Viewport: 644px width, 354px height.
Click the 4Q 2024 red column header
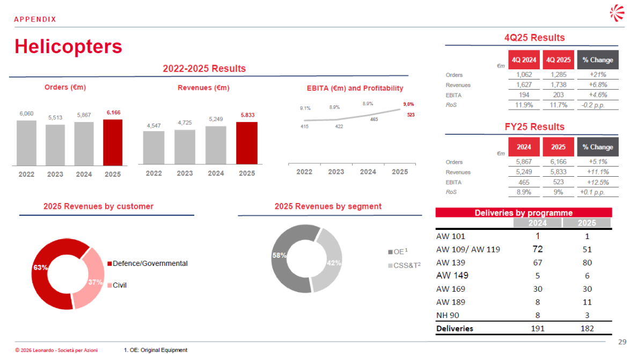coord(524,60)
